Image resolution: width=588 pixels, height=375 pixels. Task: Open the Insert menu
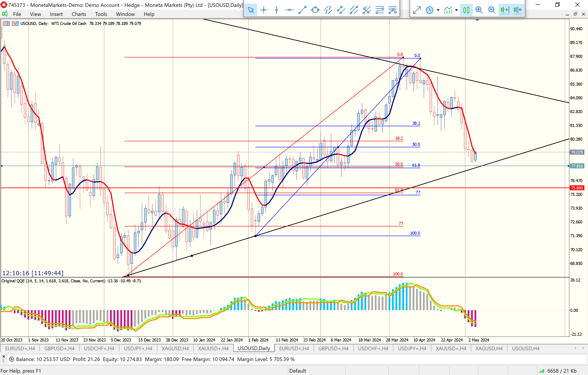[x=56, y=14]
